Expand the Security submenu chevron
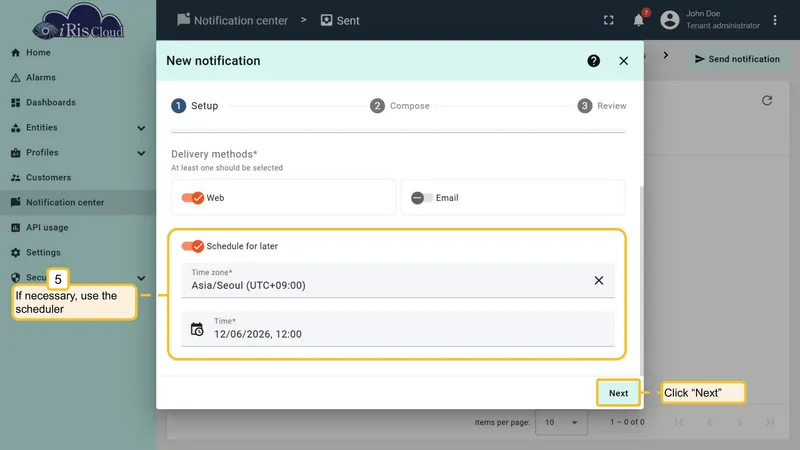800x450 pixels. pos(141,278)
